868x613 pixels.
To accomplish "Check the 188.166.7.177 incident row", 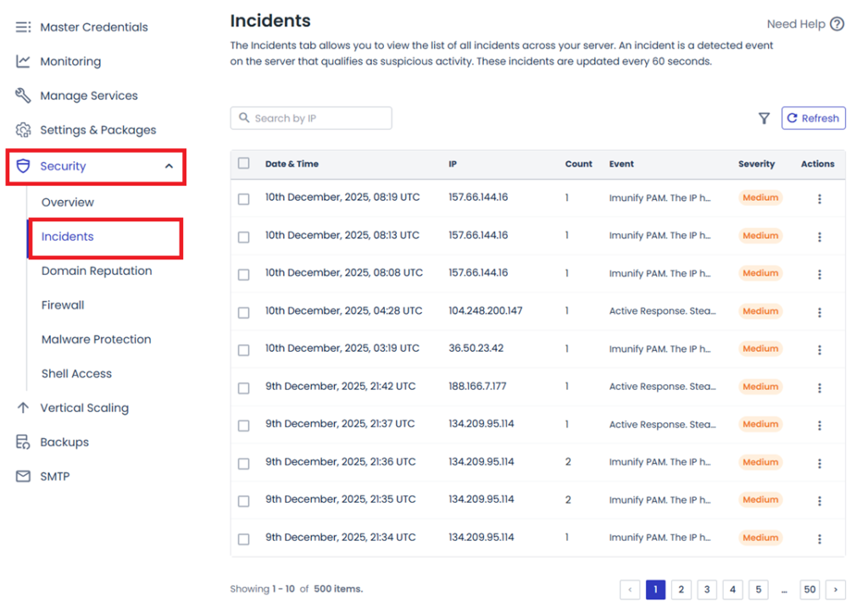I will pos(243,388).
